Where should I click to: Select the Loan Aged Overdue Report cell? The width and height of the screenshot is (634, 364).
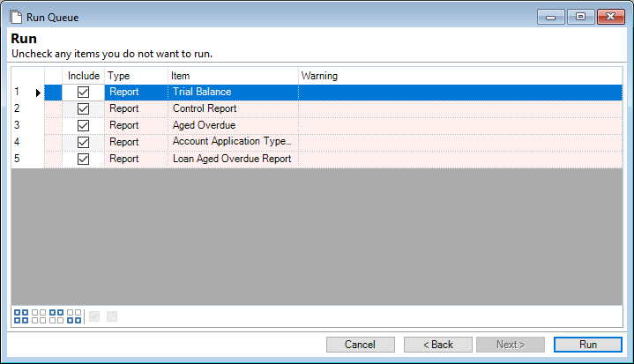(x=234, y=160)
